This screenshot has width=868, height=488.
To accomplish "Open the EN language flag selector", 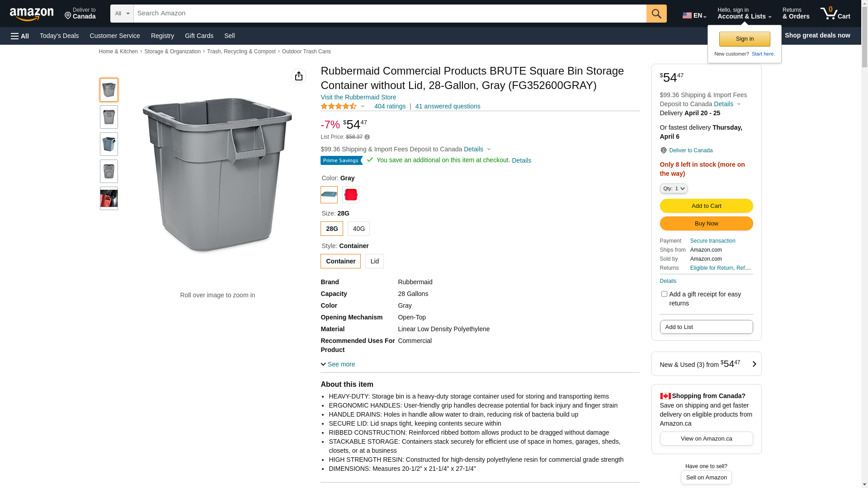I will click(694, 15).
